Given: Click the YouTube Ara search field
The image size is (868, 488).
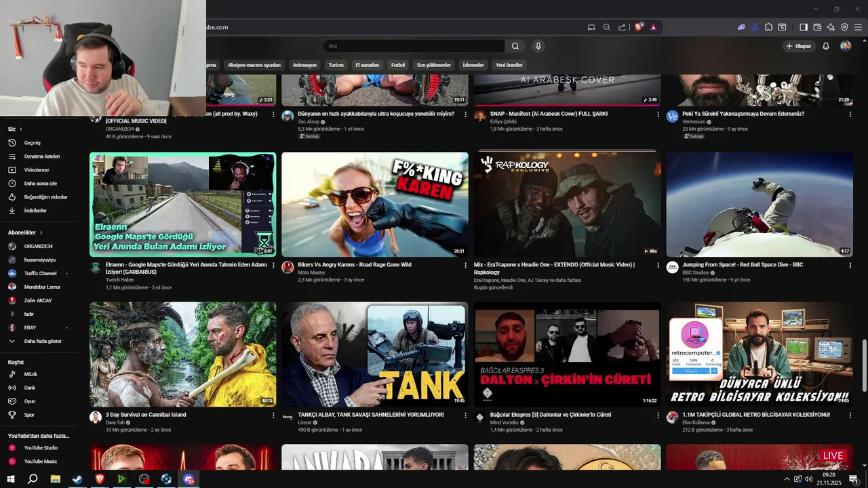Looking at the screenshot, I should (x=414, y=46).
